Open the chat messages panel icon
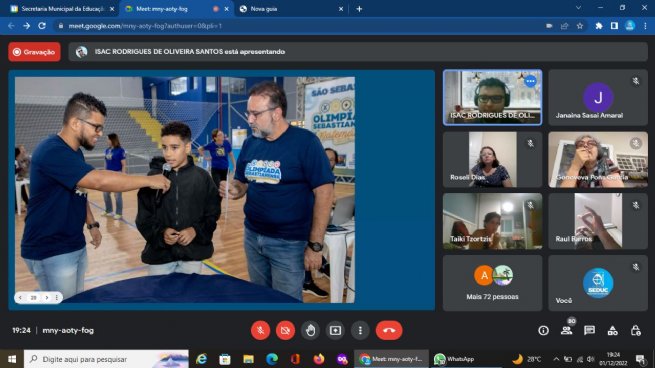 [x=589, y=330]
